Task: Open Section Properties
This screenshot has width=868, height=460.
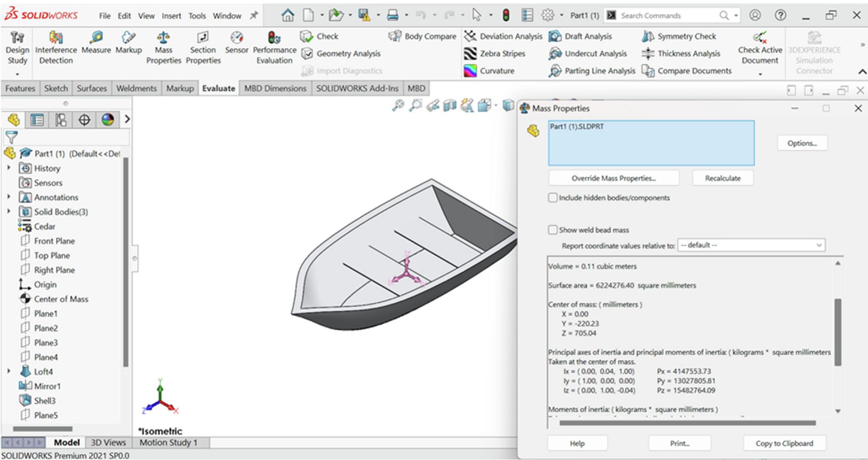Action: pos(202,45)
